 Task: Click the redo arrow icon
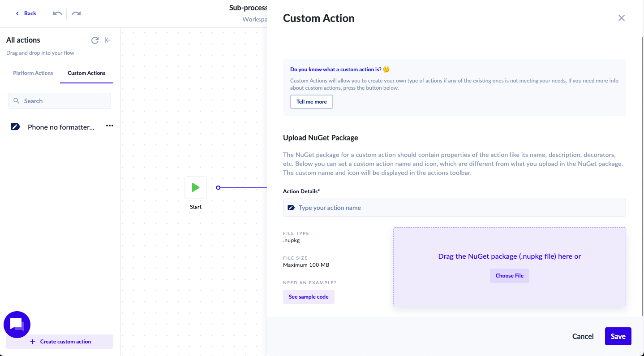pos(76,13)
